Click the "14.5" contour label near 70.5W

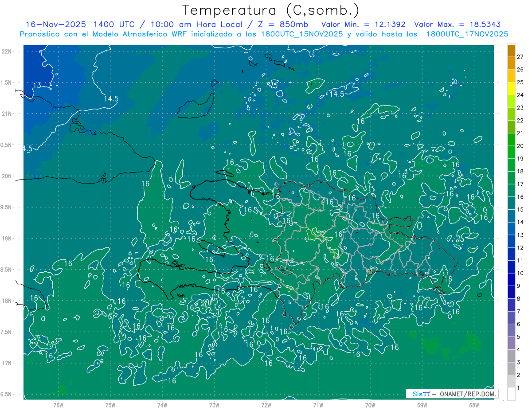(x=337, y=94)
